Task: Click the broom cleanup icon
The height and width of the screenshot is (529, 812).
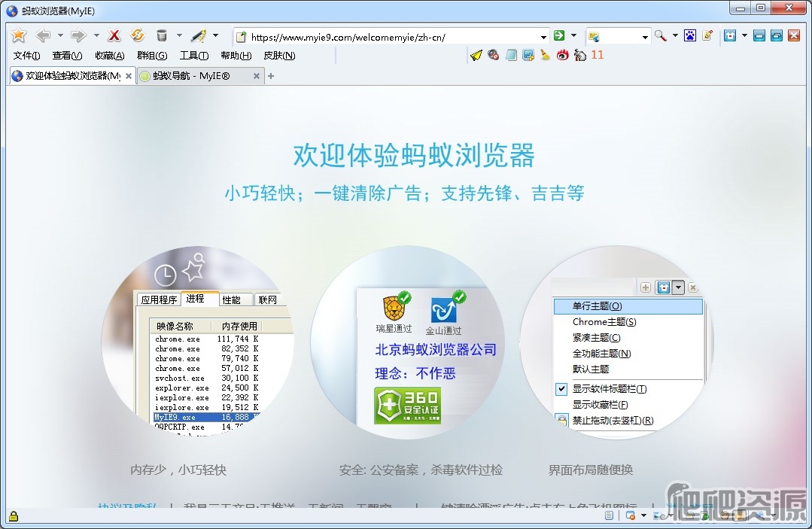Action: point(545,55)
